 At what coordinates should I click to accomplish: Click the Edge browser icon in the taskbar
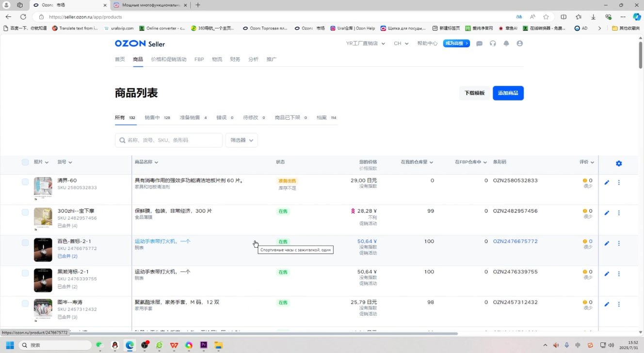(129, 345)
